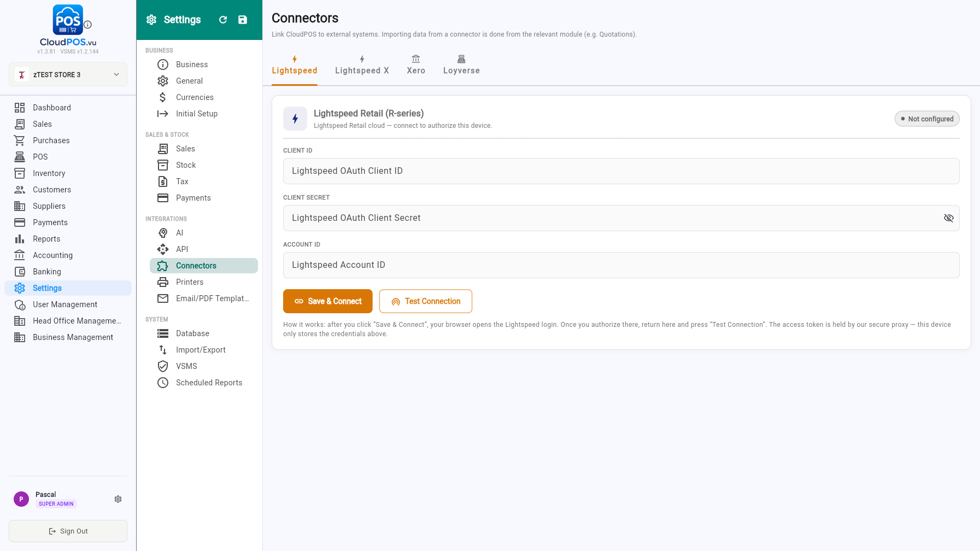The width and height of the screenshot is (980, 551).
Task: Click Save & Connect button
Action: [x=328, y=301]
